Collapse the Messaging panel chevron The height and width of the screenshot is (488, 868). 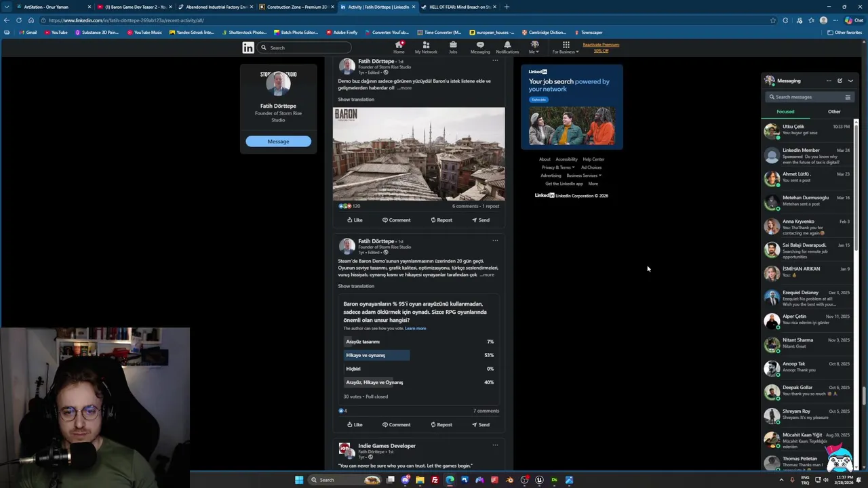(x=850, y=81)
